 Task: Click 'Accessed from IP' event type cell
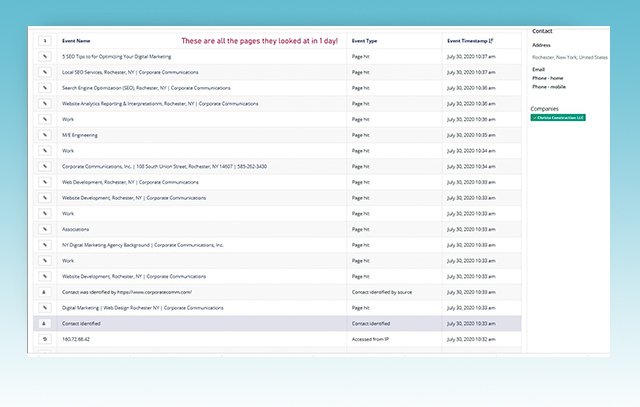pyautogui.click(x=370, y=340)
